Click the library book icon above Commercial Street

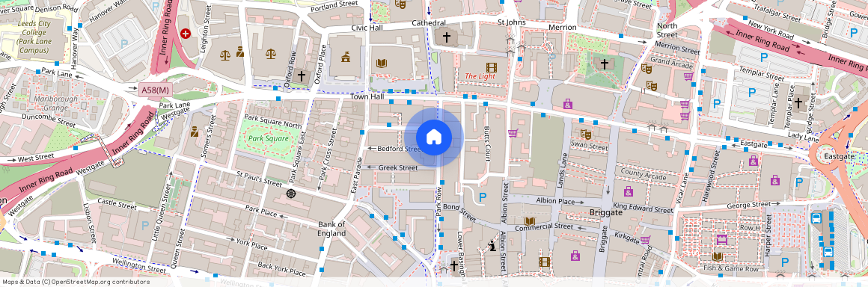[529, 220]
